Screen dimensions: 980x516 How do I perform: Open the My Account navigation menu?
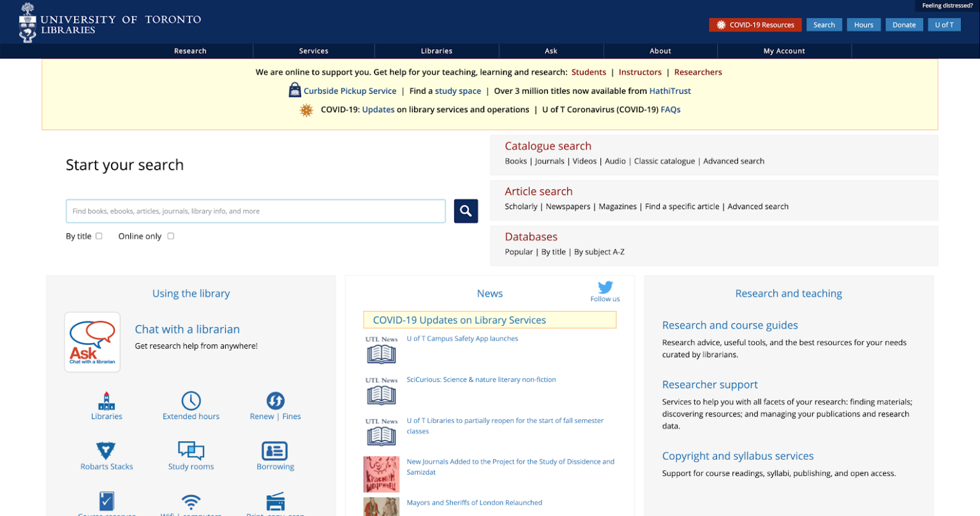[784, 51]
